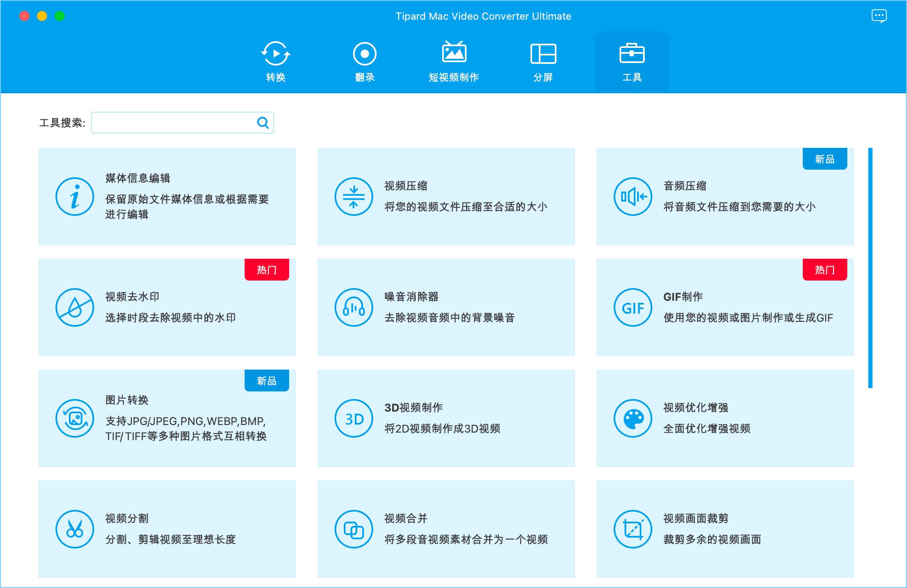
Task: Open the 视频画面裁剪 tool title
Action: (x=696, y=518)
